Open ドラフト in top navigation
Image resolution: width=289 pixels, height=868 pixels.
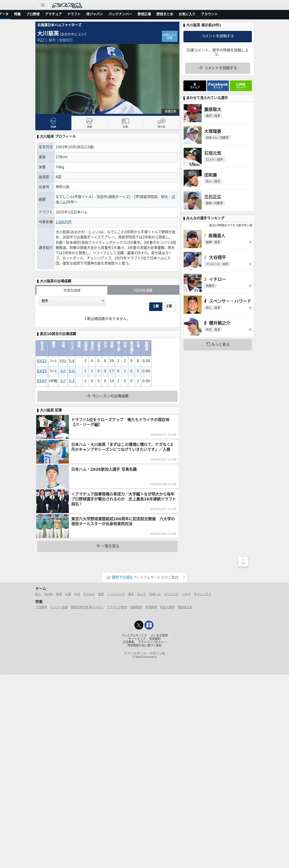point(74,14)
